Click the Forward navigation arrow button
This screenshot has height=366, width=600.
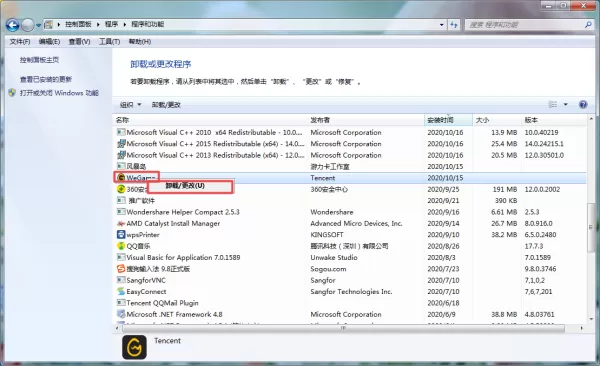pyautogui.click(x=28, y=25)
